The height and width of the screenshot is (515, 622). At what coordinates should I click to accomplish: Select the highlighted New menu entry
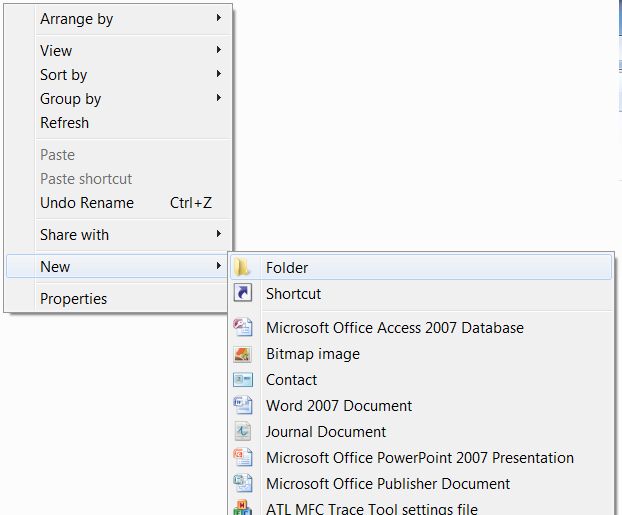55,266
